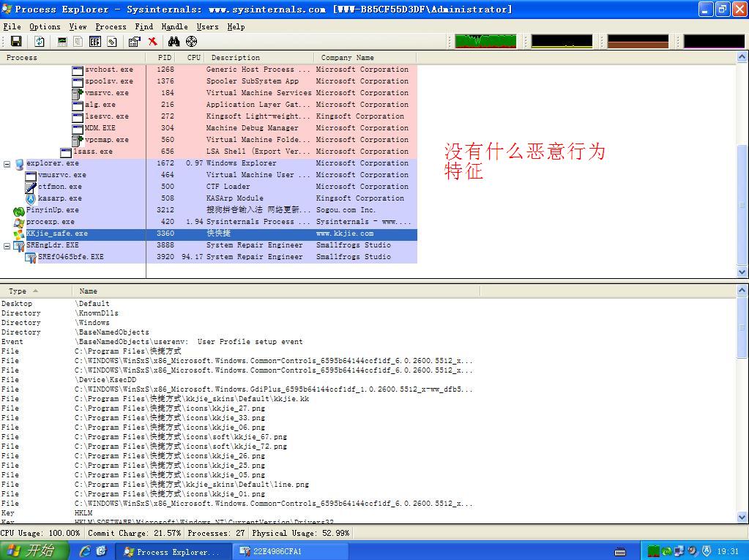Click upper pane scrollbar down arrow
Screen dimensions: 749x560
(742, 272)
